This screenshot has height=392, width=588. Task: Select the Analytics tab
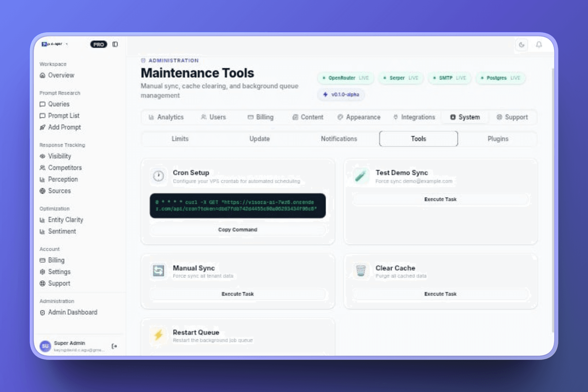pos(166,117)
